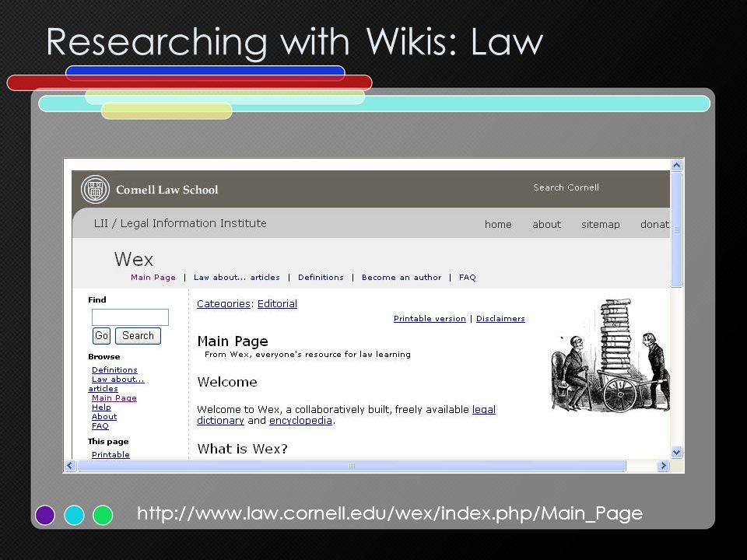Open Become an author page
The height and width of the screenshot is (560, 747).
click(402, 277)
